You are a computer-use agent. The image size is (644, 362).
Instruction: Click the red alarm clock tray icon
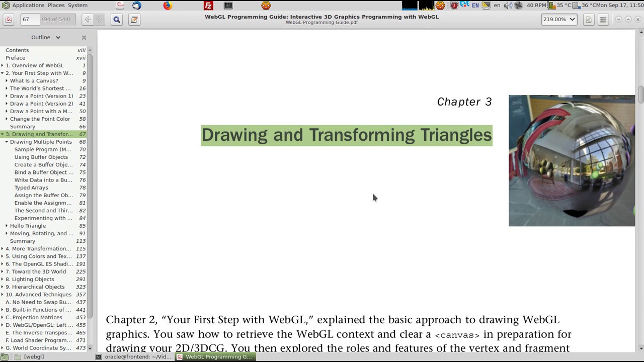pyautogui.click(x=454, y=5)
